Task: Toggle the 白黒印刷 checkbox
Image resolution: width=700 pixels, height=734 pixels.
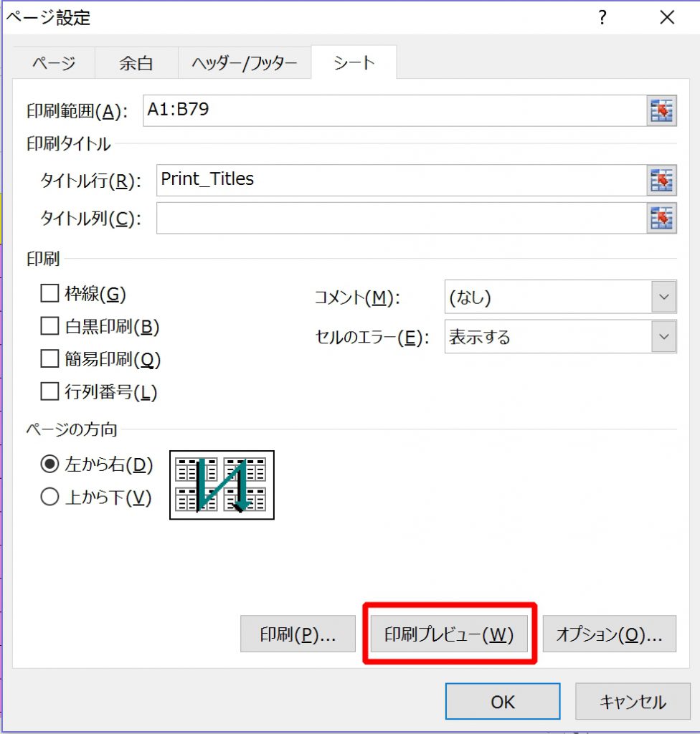Action: click(49, 326)
